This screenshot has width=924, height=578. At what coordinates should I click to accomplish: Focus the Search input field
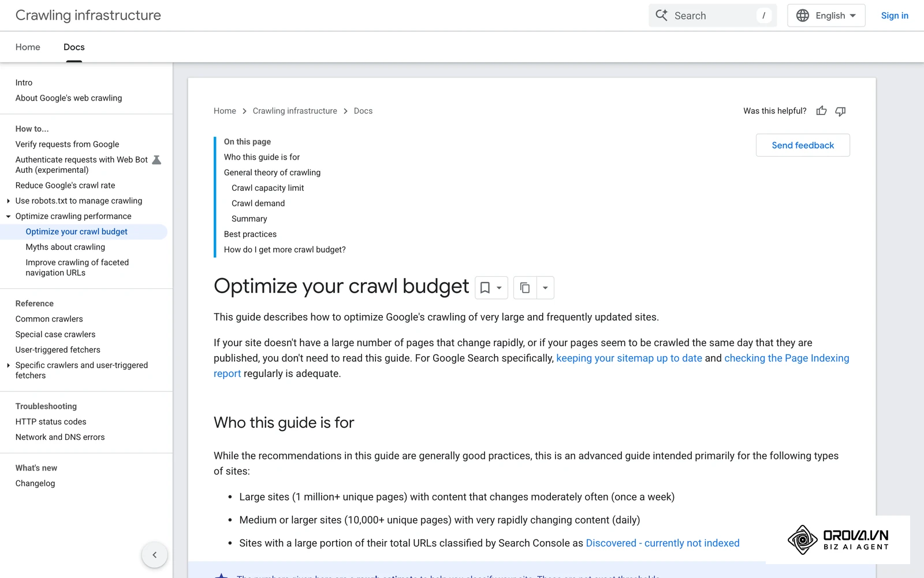click(x=713, y=16)
